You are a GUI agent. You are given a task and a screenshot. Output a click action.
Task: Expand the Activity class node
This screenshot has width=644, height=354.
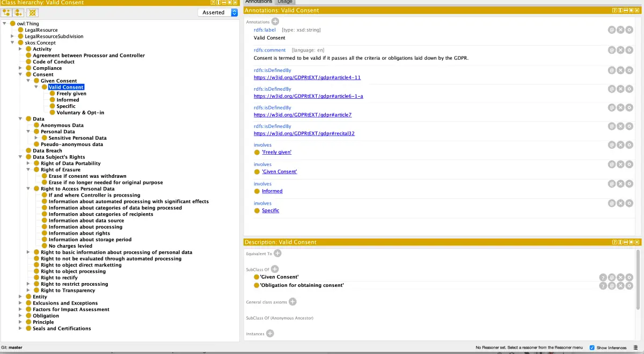21,49
